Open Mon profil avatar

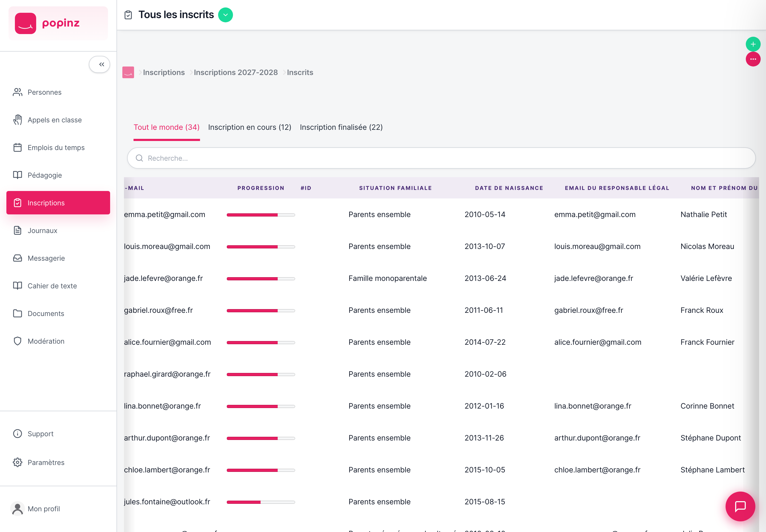point(17,509)
